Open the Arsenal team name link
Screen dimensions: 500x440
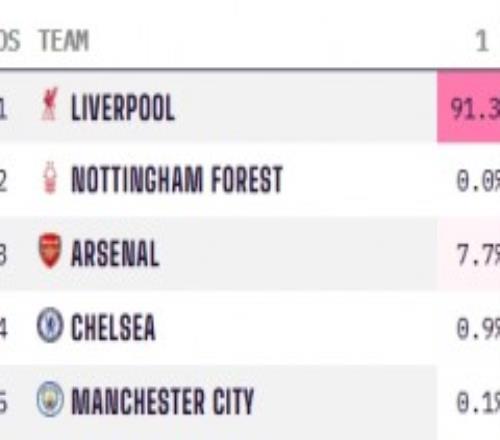[x=115, y=253]
